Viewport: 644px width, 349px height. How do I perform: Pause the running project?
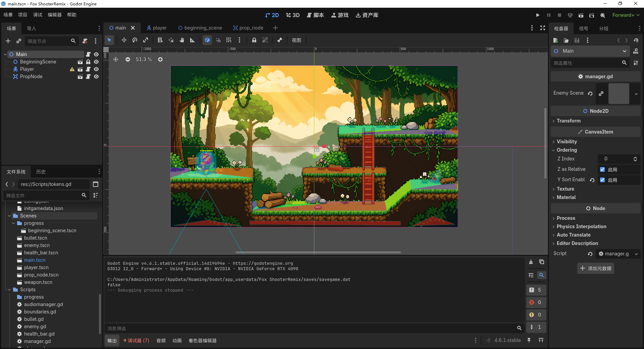[549, 15]
